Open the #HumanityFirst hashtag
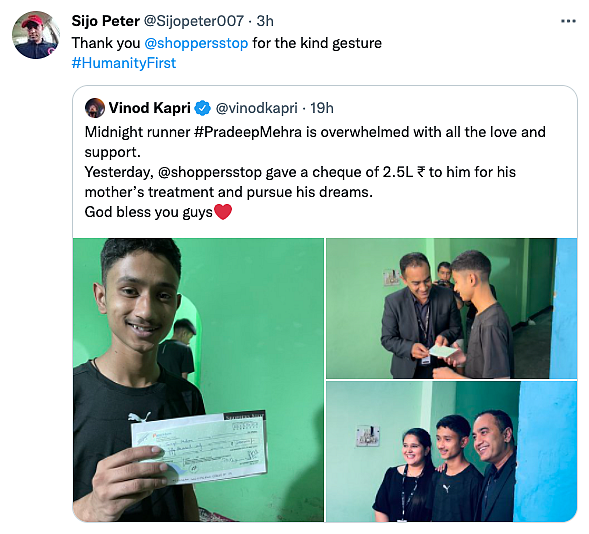The image size is (589, 534). coord(124,63)
